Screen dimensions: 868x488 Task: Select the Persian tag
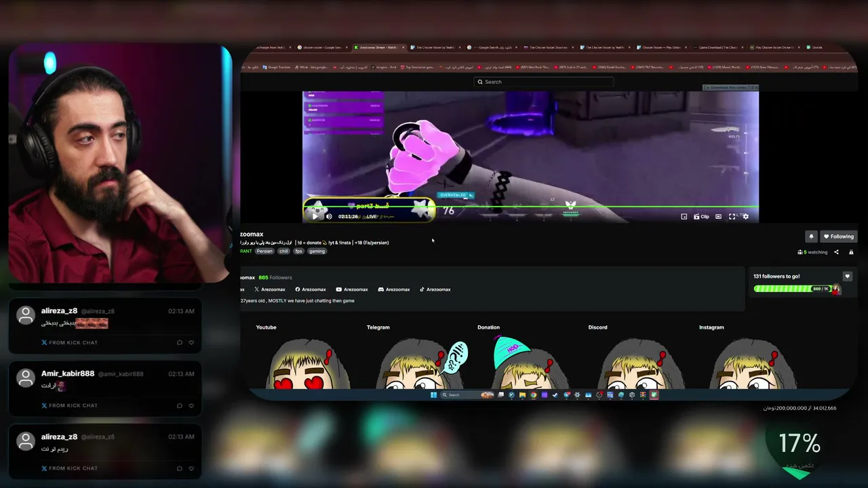point(264,251)
